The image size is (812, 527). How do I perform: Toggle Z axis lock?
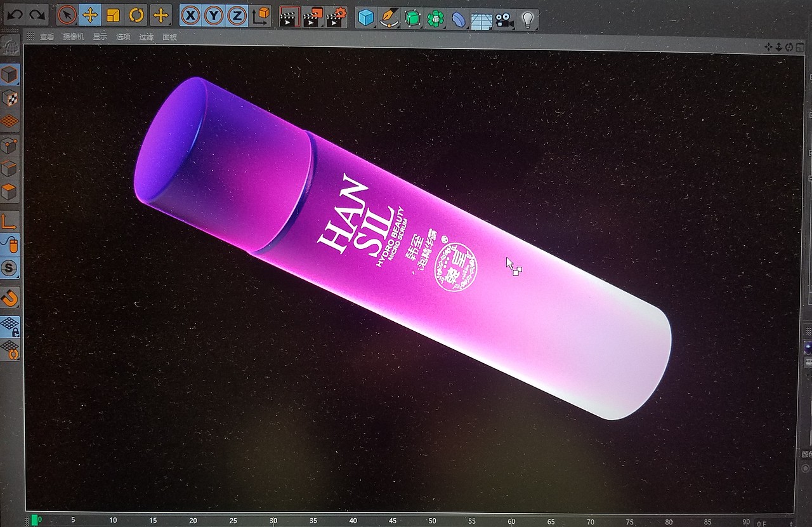click(237, 16)
